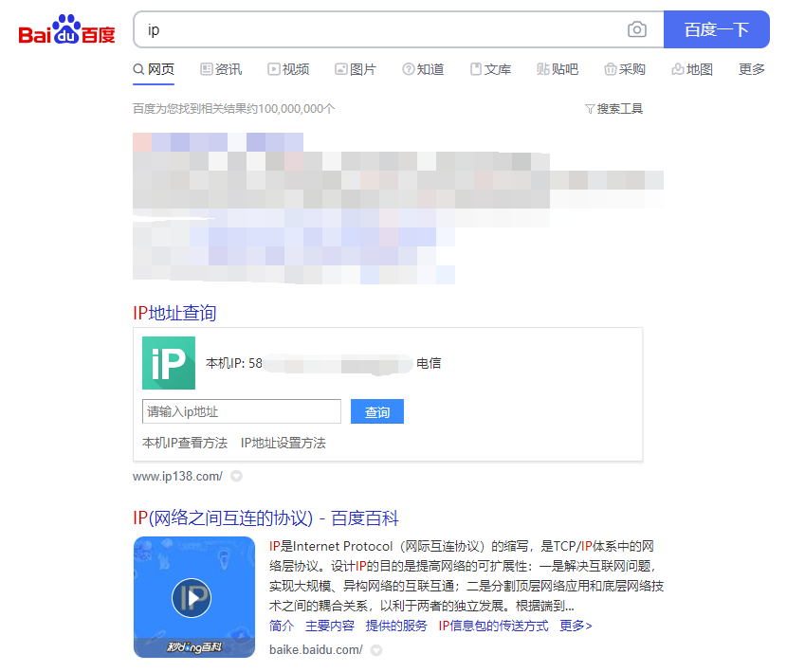Focus the 请输入ip地址 input field
805x672 pixels.
[241, 411]
